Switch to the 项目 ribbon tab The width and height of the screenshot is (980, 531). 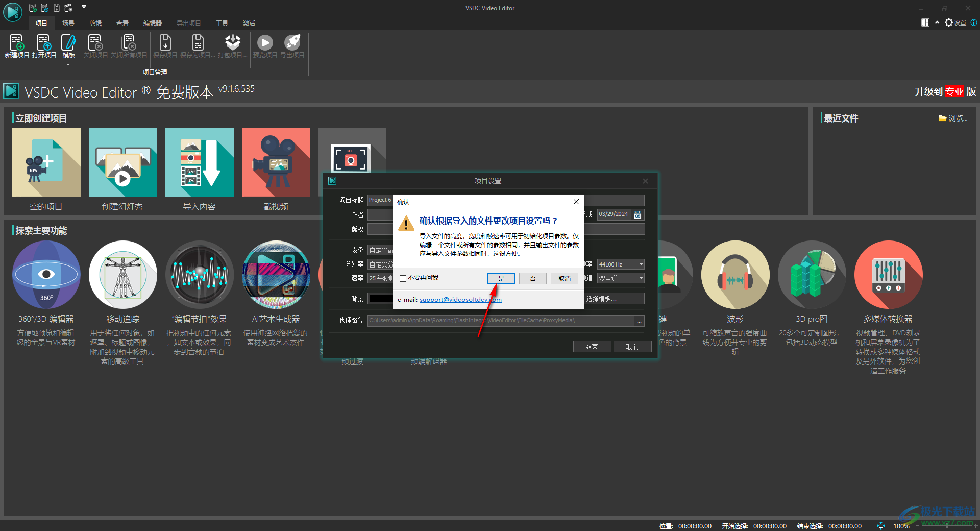[x=41, y=23]
